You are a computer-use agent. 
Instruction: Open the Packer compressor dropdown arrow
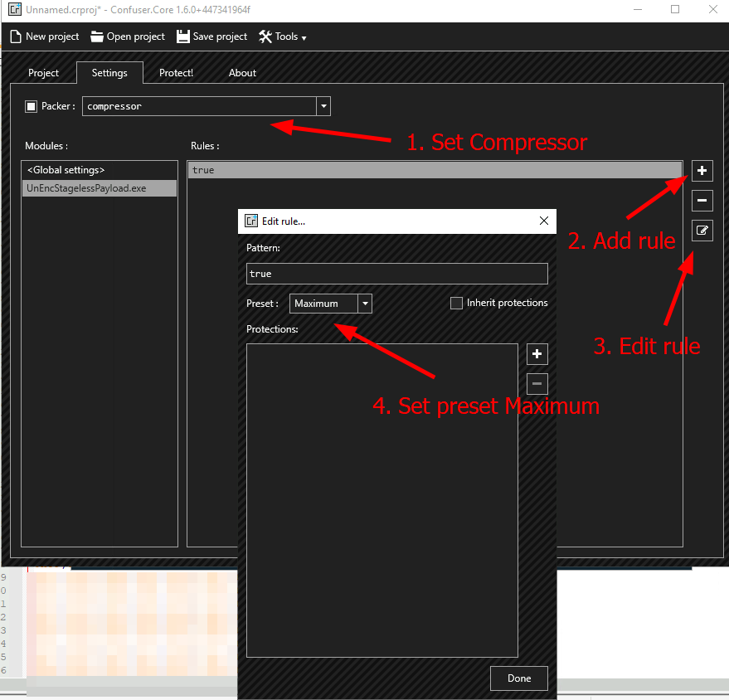pyautogui.click(x=323, y=106)
